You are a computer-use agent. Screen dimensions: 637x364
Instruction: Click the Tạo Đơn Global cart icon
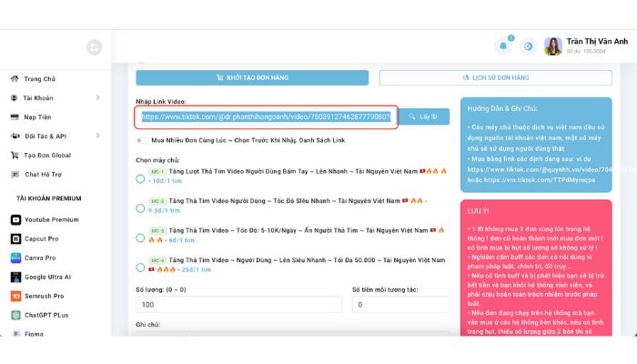pyautogui.click(x=15, y=156)
